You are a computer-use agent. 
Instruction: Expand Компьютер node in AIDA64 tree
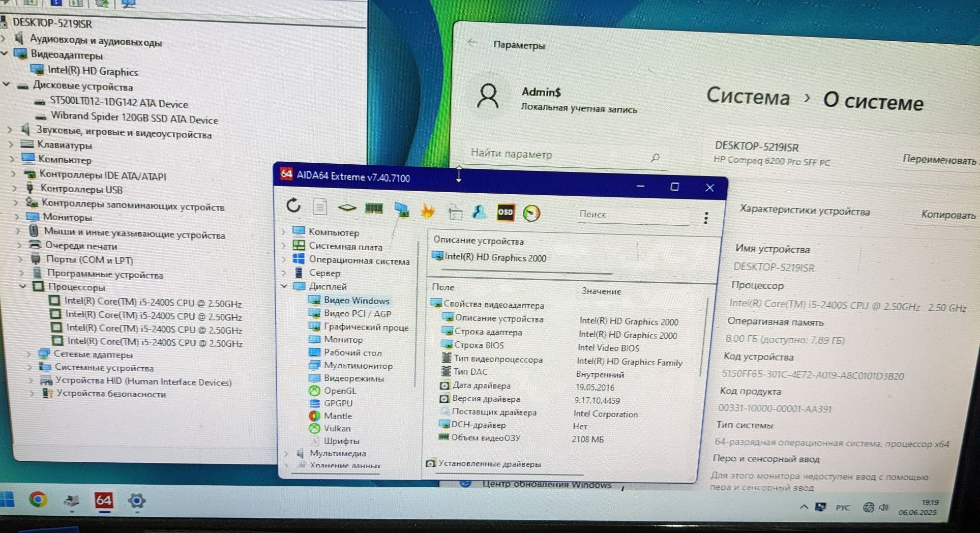(x=284, y=231)
